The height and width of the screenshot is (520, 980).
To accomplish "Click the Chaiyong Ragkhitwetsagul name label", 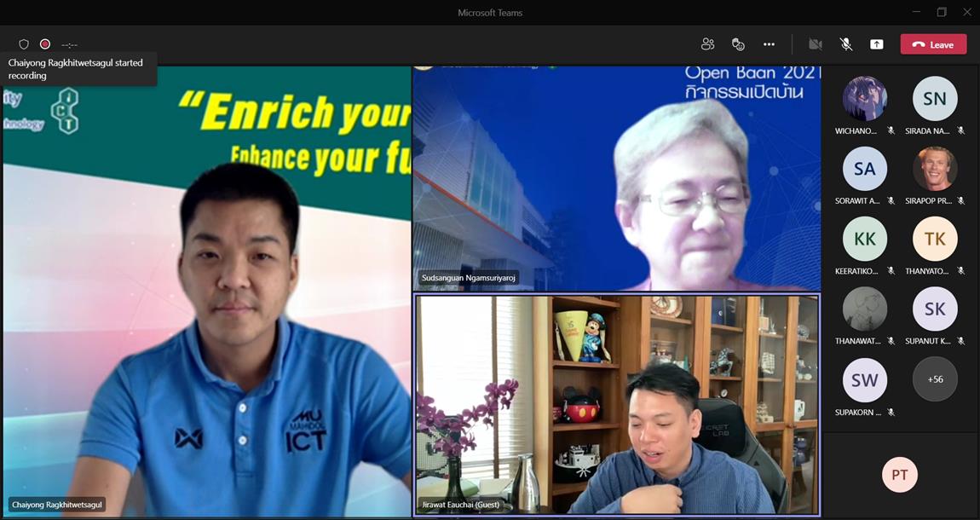I will [57, 505].
